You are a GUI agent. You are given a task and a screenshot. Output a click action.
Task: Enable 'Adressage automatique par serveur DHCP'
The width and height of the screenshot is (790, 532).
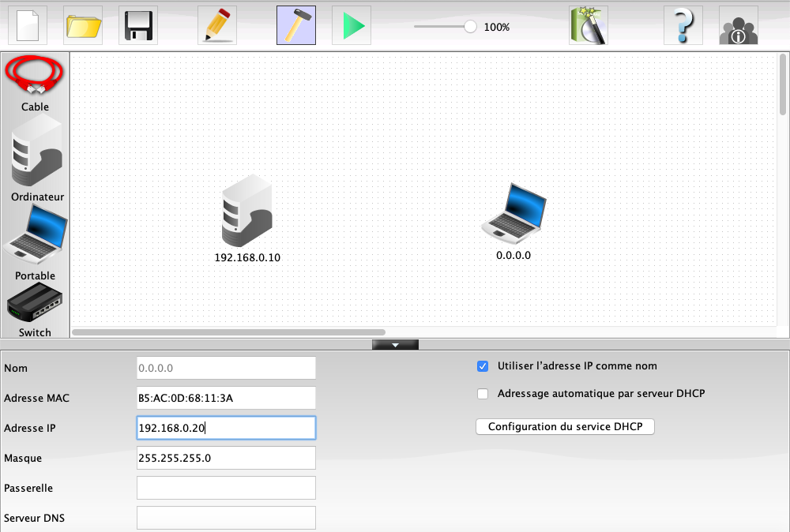coord(483,393)
